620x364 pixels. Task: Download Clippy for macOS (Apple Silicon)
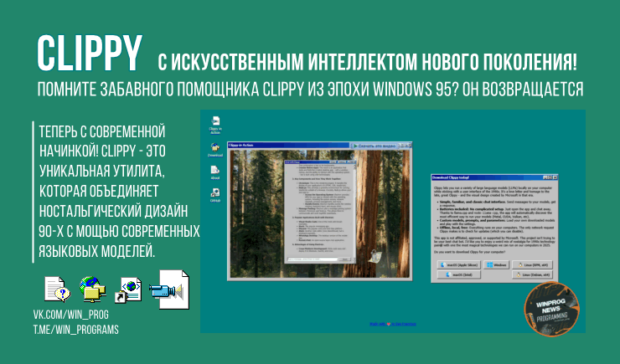[x=458, y=265]
